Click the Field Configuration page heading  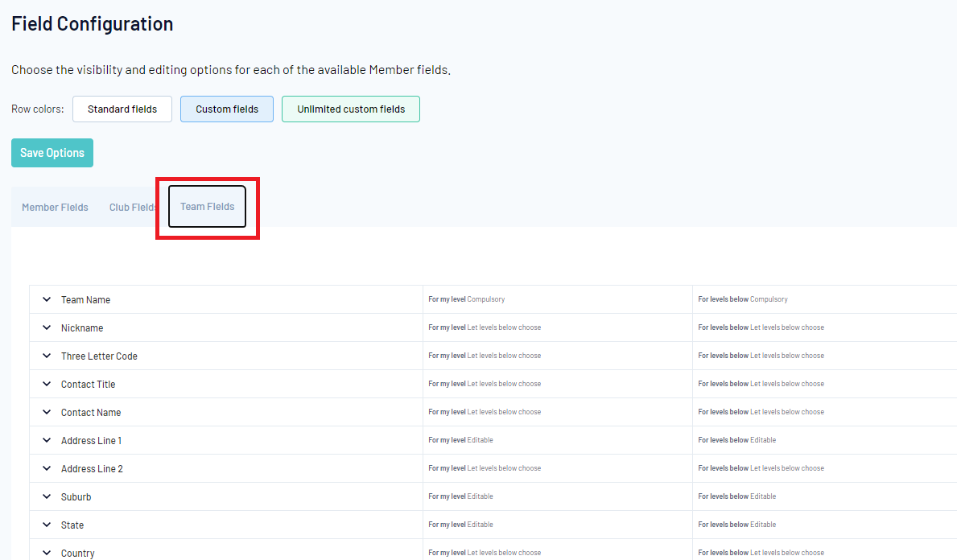coord(93,24)
